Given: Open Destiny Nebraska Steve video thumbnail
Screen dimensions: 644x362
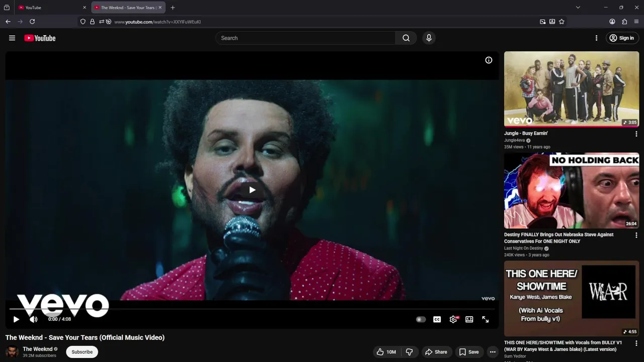Looking at the screenshot, I should [572, 191].
